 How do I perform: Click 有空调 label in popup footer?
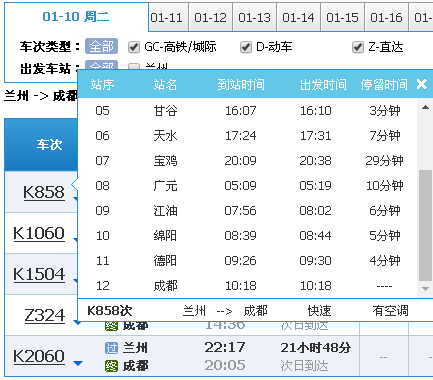[x=390, y=311]
